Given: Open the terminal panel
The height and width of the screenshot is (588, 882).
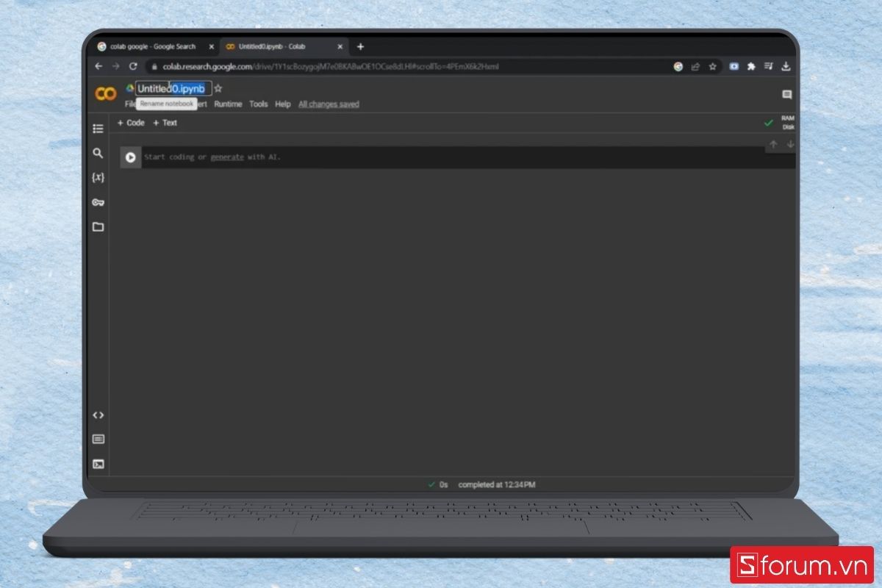Looking at the screenshot, I should (98, 464).
